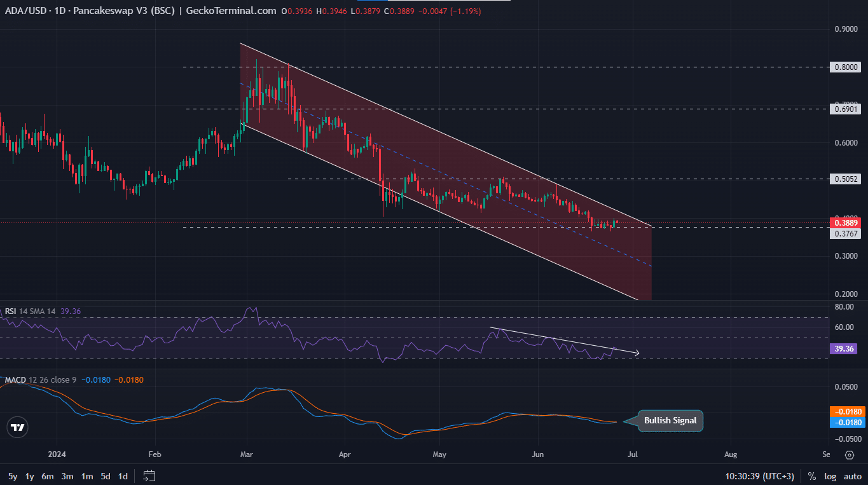Select the 0.6901 price level label

pyautogui.click(x=846, y=109)
